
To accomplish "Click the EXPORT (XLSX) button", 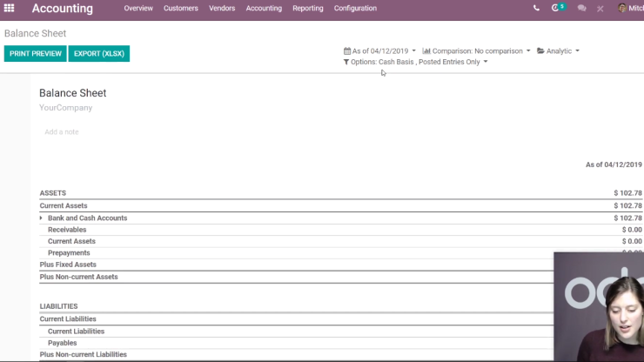I will pyautogui.click(x=99, y=54).
